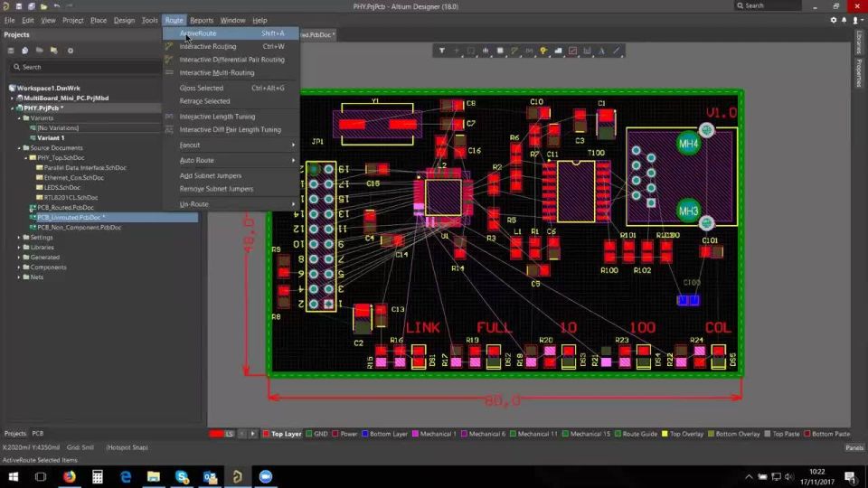The image size is (868, 488).
Task: Choose Gloss Selected menu entry
Action: (231, 88)
